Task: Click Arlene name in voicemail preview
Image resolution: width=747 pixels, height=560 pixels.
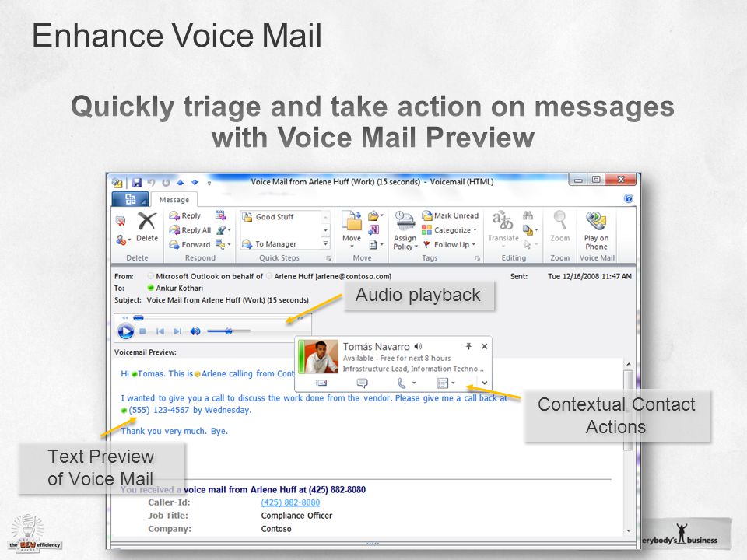Action: [213, 374]
